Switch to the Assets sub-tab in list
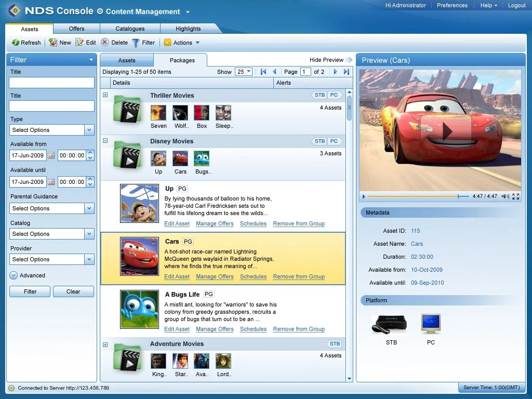This screenshot has height=399, width=532. (x=127, y=60)
